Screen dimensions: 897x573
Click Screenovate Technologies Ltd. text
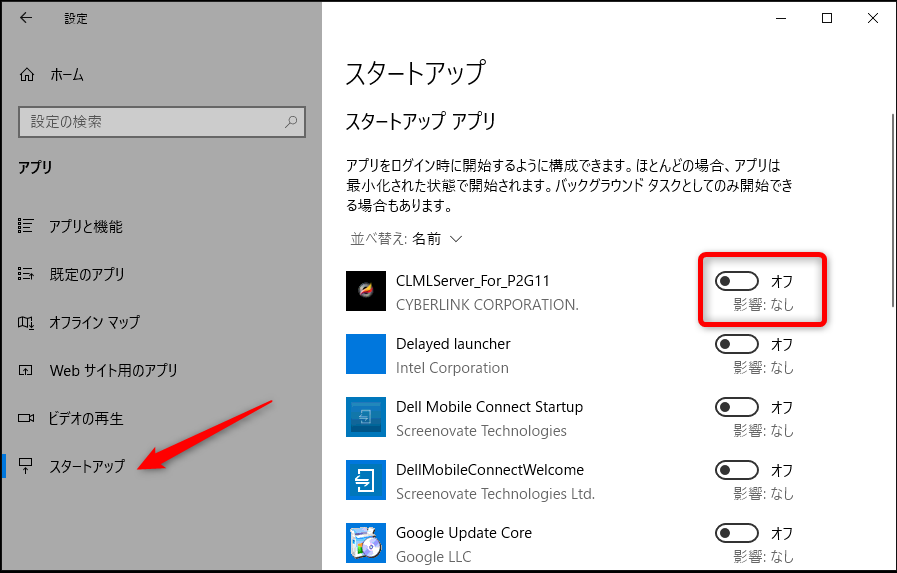495,494
